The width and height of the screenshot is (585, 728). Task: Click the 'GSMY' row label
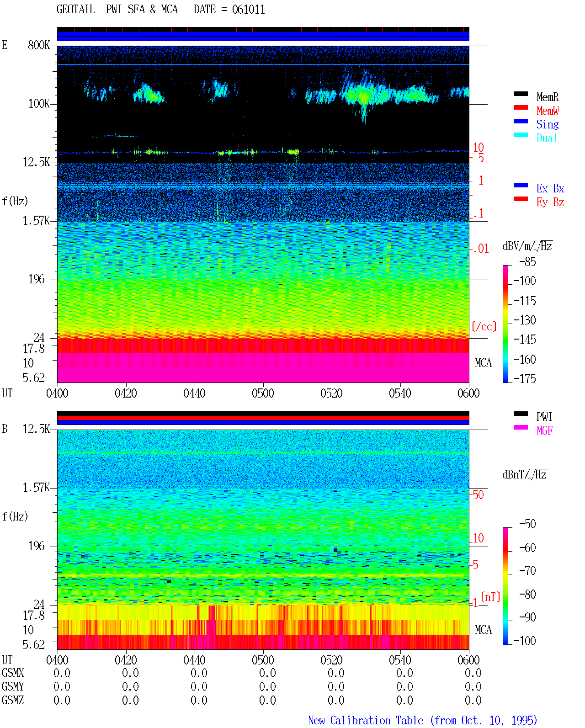tap(13, 686)
